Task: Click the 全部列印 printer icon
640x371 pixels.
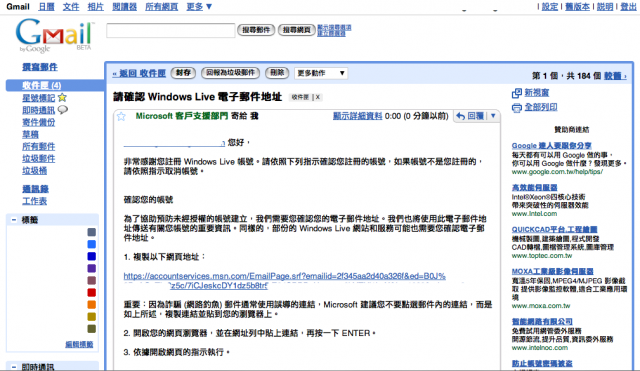Action: pyautogui.click(x=516, y=108)
